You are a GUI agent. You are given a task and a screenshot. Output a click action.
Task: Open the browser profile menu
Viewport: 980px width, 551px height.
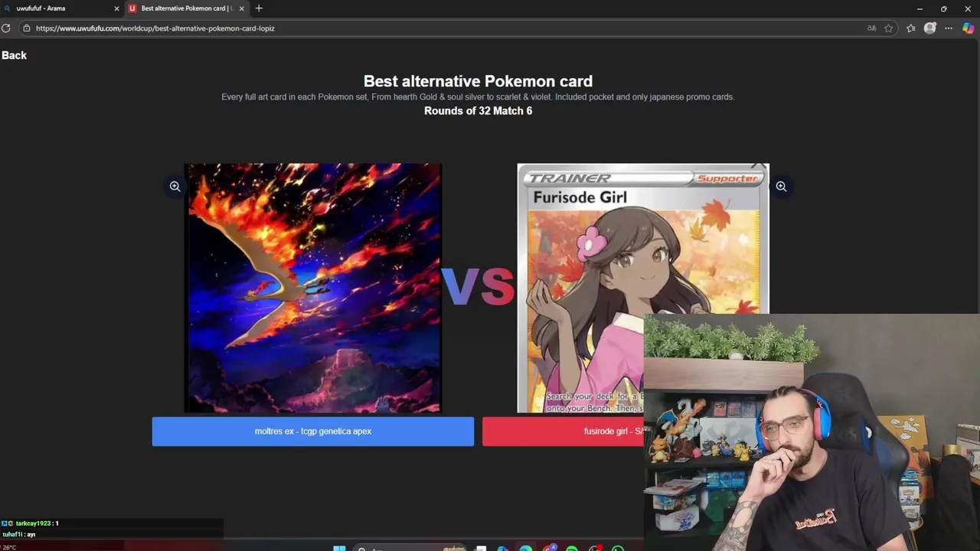tap(930, 28)
